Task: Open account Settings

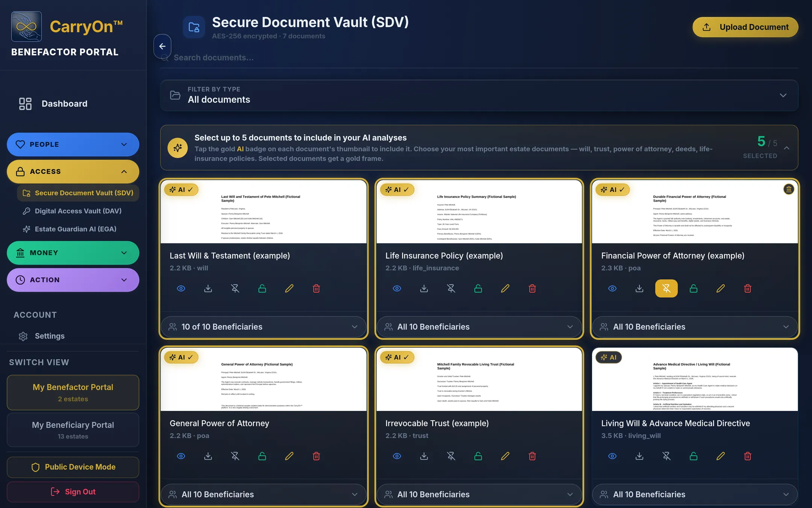Action: pos(41,336)
